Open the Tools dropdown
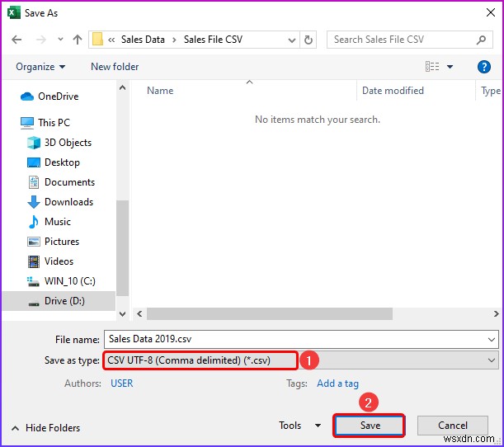Image resolution: width=504 pixels, height=447 pixels. click(x=299, y=426)
